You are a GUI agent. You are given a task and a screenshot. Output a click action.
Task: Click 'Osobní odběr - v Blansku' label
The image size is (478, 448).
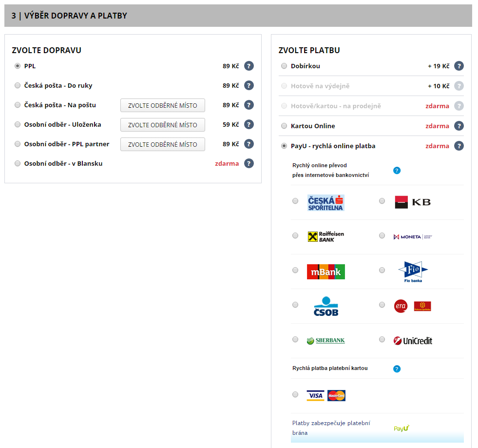tap(63, 163)
